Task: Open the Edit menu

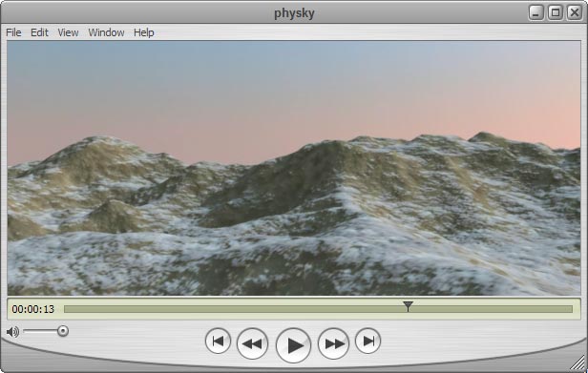Action: (39, 32)
